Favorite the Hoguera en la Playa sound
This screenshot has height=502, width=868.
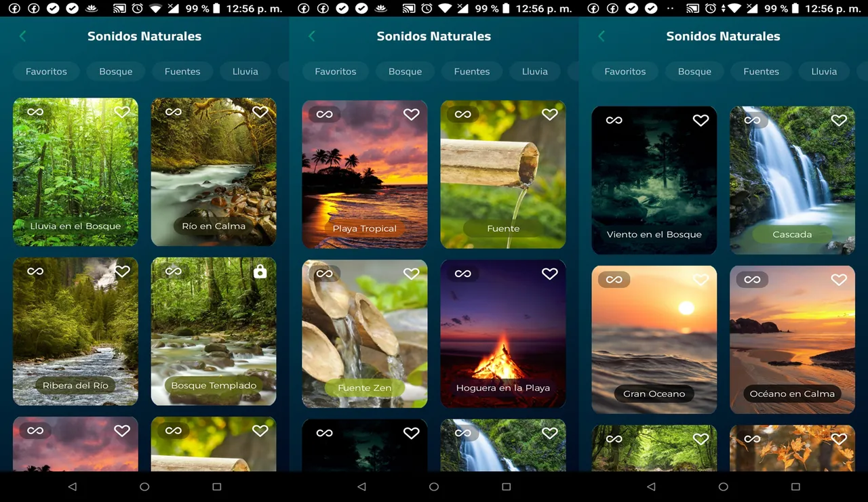click(550, 274)
